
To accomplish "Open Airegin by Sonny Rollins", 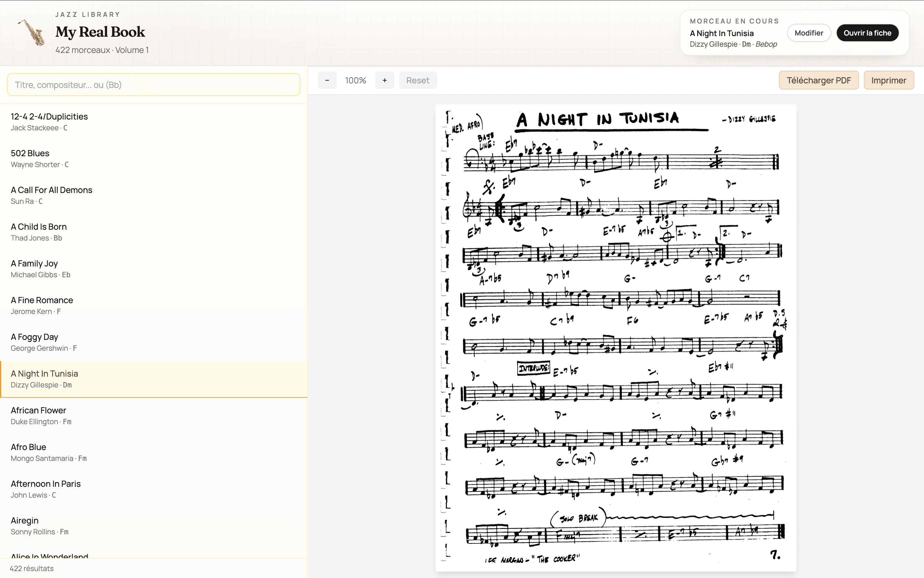I will 153,526.
